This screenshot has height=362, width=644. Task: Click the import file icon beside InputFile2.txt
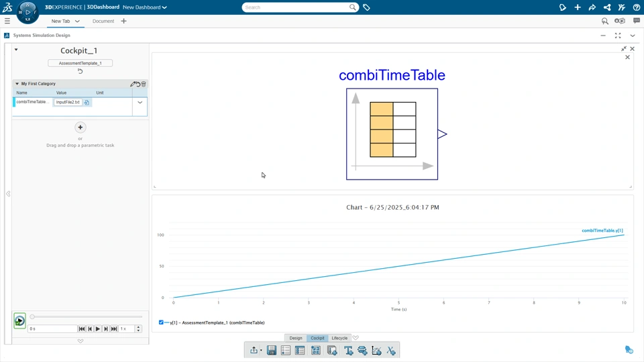click(87, 102)
